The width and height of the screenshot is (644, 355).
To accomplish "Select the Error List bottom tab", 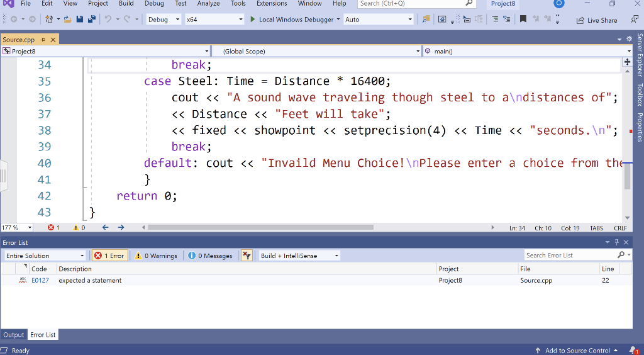I will pos(43,334).
